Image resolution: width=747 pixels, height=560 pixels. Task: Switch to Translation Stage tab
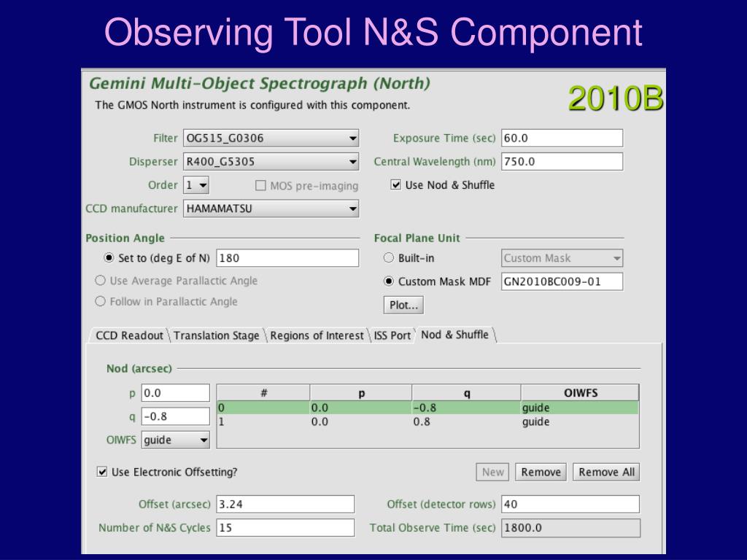coord(216,335)
